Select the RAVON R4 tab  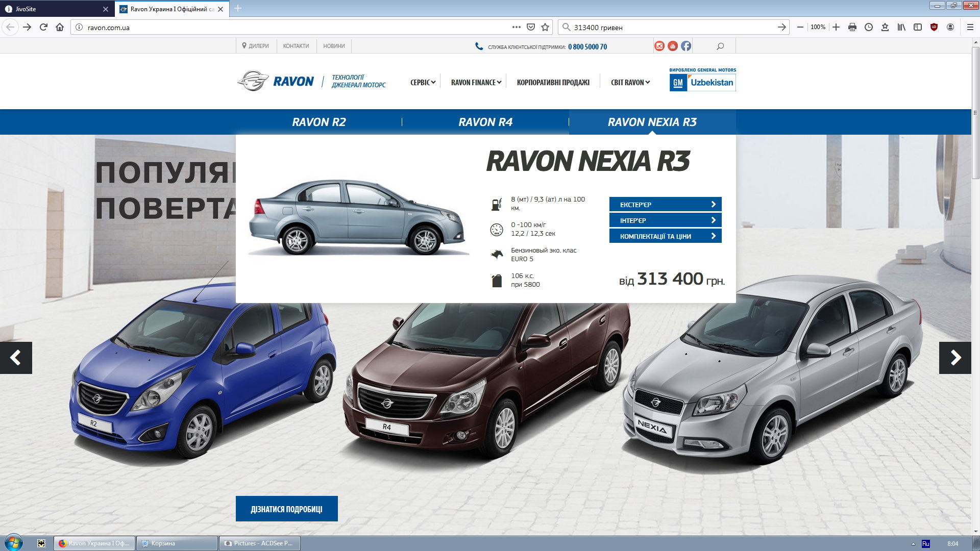(485, 122)
